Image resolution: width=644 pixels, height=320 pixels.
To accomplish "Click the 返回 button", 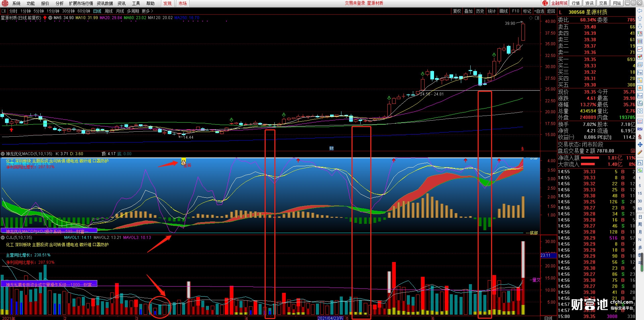I will (551, 11).
